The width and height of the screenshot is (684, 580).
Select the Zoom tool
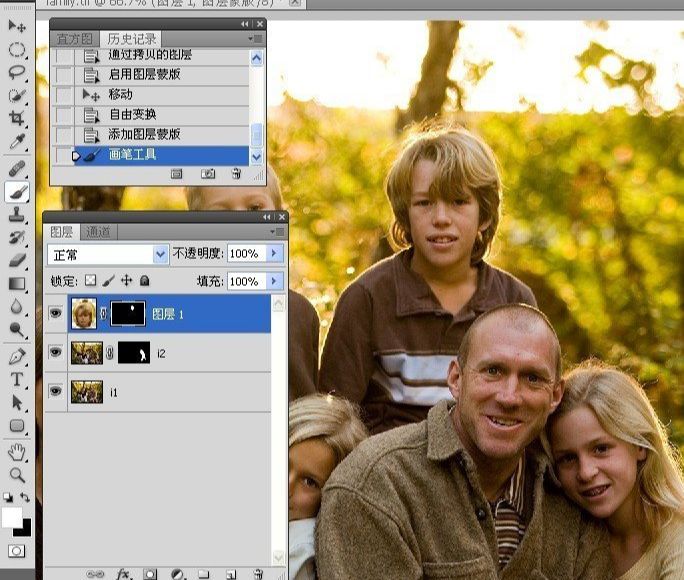pyautogui.click(x=17, y=475)
